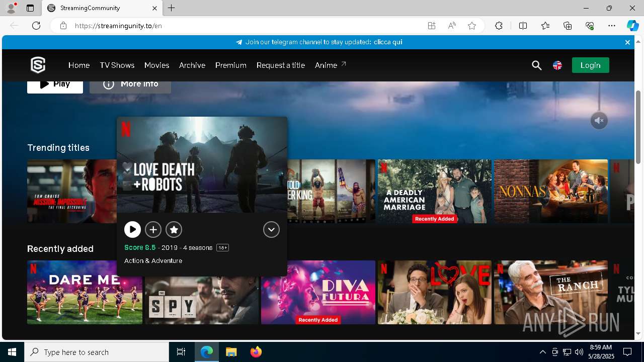The height and width of the screenshot is (362, 644).
Task: Show hidden system tray icons chevron
Action: pos(542,352)
